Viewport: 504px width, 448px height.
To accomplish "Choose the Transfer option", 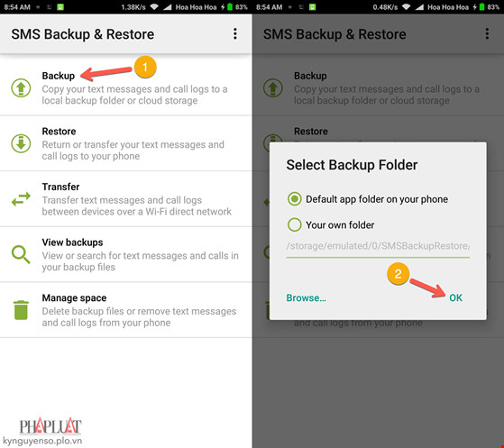I will click(x=126, y=199).
